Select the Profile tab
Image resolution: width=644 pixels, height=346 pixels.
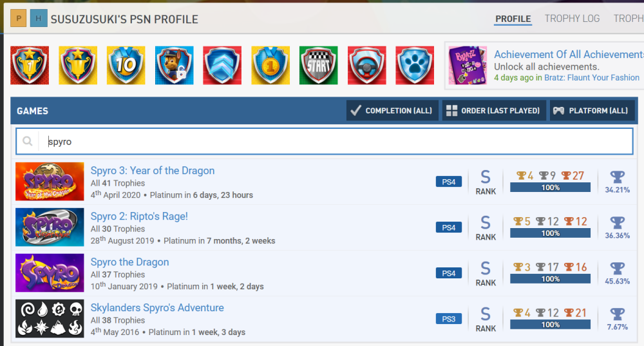coord(513,19)
